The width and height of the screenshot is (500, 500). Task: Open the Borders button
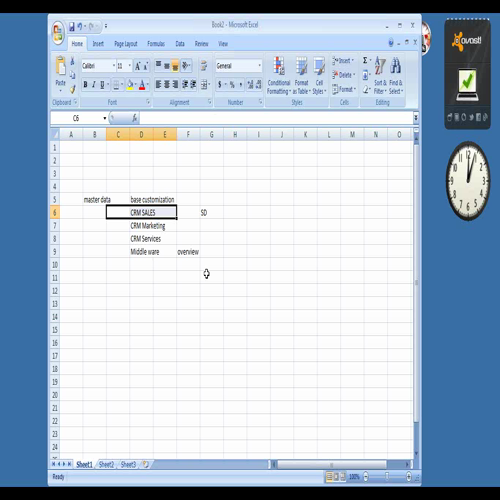[116, 85]
